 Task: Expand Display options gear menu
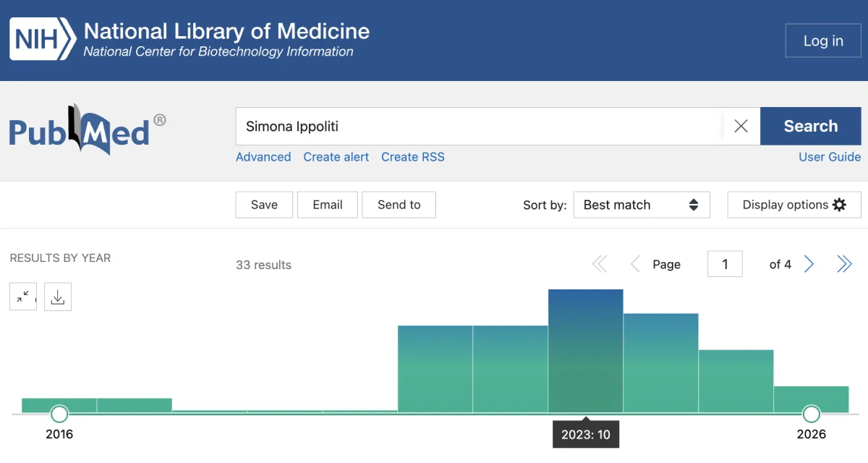[793, 205]
